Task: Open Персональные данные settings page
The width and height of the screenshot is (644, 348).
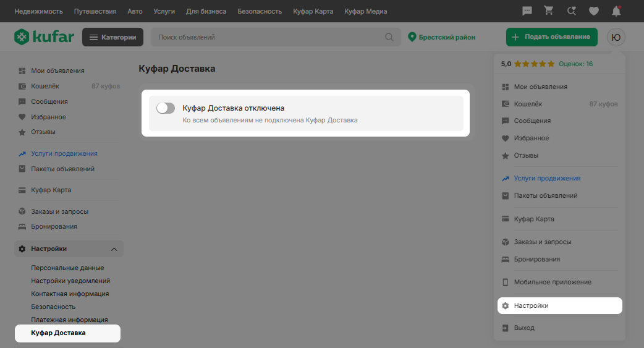Action: point(67,268)
